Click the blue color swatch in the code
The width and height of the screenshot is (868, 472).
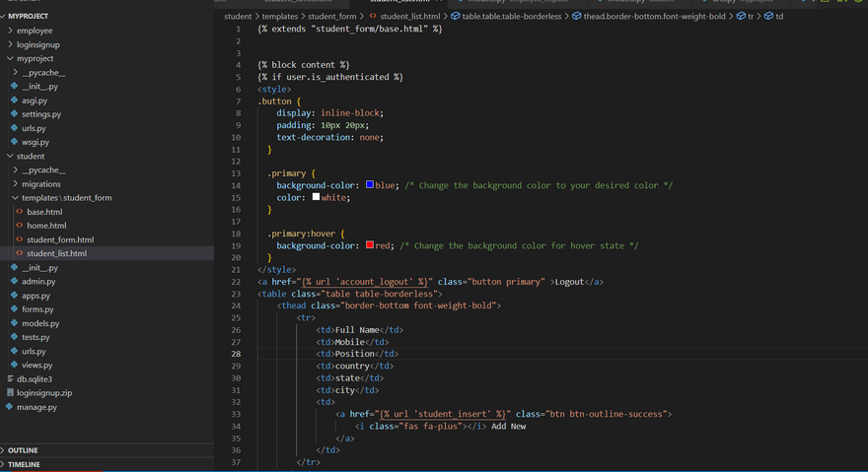[x=369, y=185]
